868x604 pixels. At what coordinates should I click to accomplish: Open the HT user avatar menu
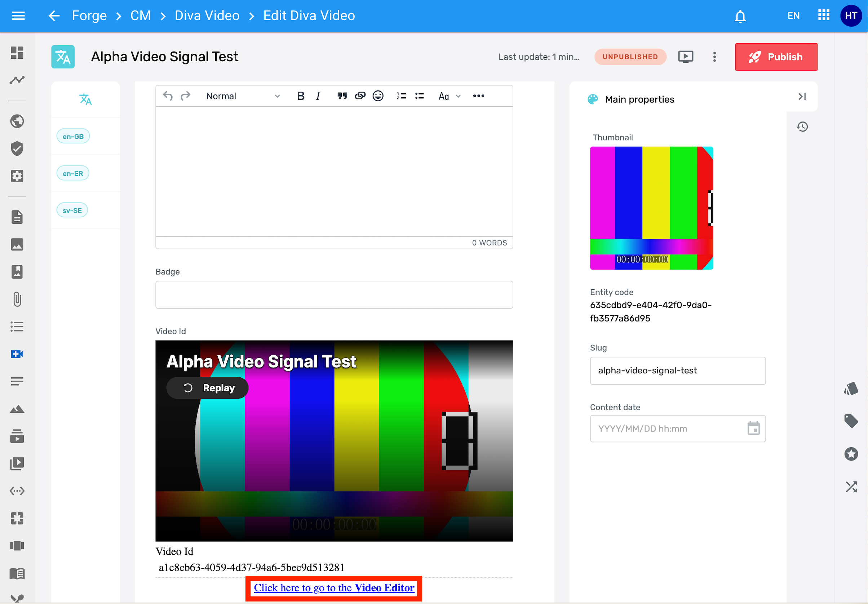click(x=851, y=15)
